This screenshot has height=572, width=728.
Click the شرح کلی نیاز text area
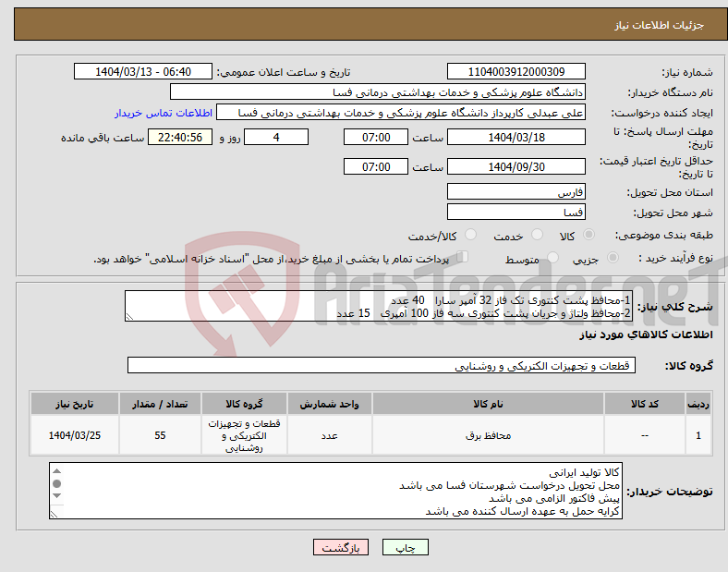(378, 307)
